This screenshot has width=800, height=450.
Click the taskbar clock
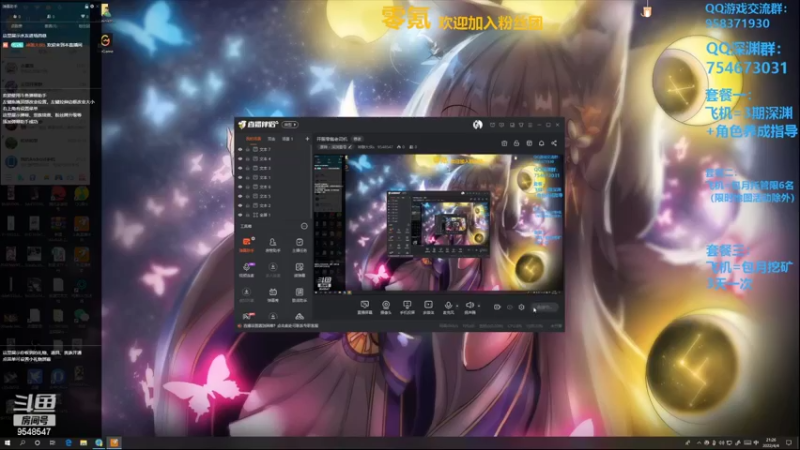tap(770, 443)
